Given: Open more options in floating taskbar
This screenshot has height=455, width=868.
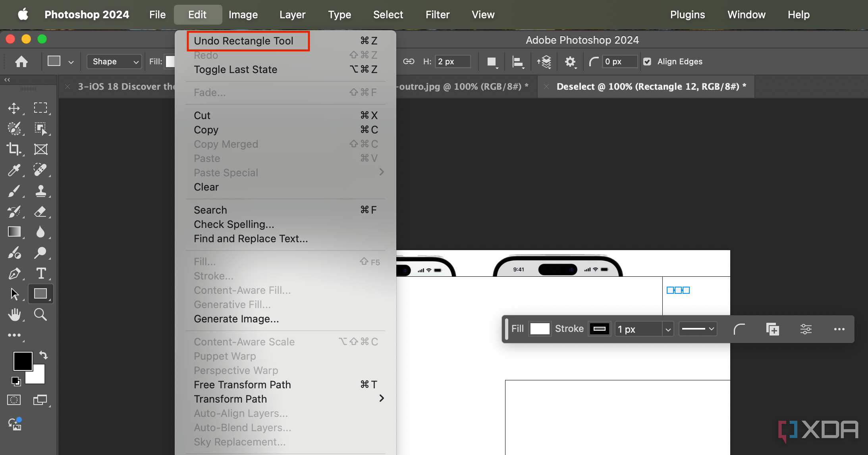Looking at the screenshot, I should coord(839,329).
